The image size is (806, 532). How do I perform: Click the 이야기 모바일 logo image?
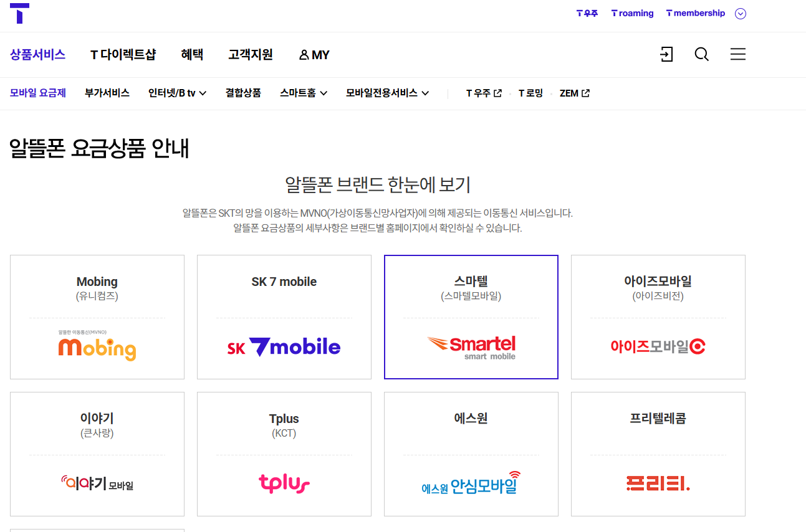(x=97, y=483)
